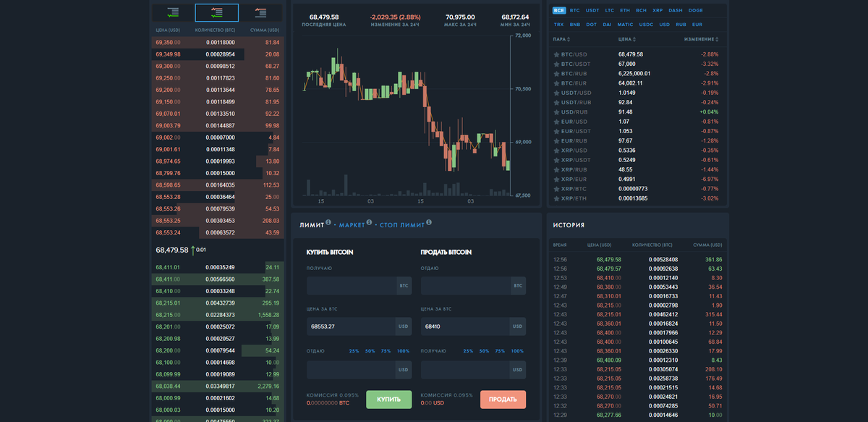Switch to Маркет order type

click(x=352, y=225)
